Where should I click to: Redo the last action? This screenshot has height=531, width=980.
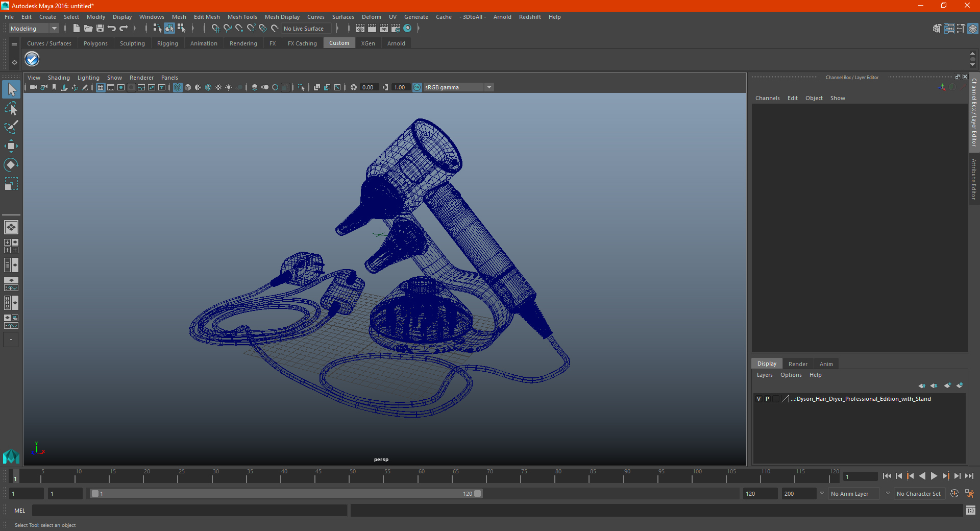(x=124, y=29)
